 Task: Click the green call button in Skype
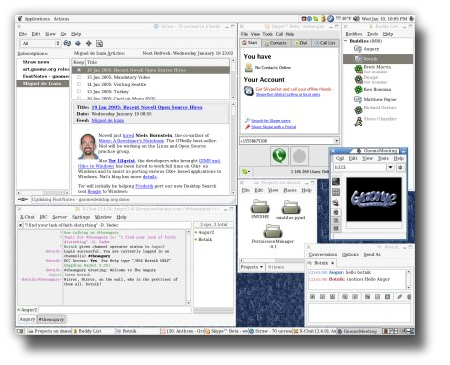pyautogui.click(x=279, y=156)
